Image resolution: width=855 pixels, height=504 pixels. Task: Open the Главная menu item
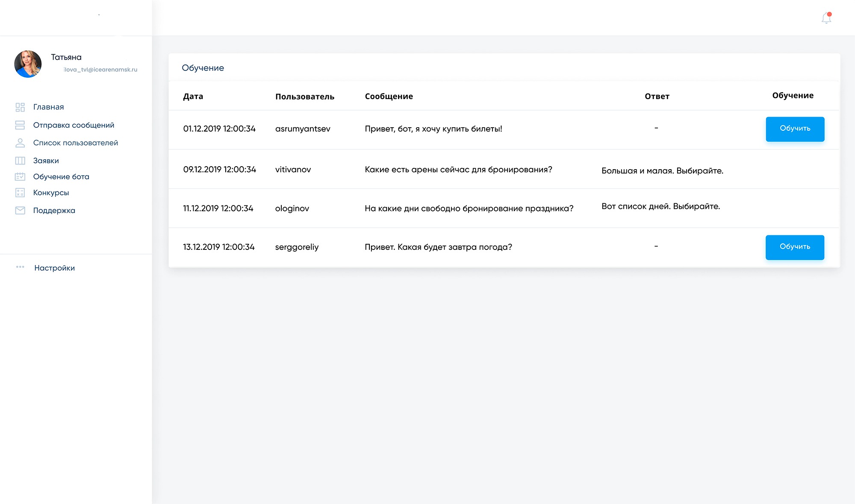click(x=48, y=107)
